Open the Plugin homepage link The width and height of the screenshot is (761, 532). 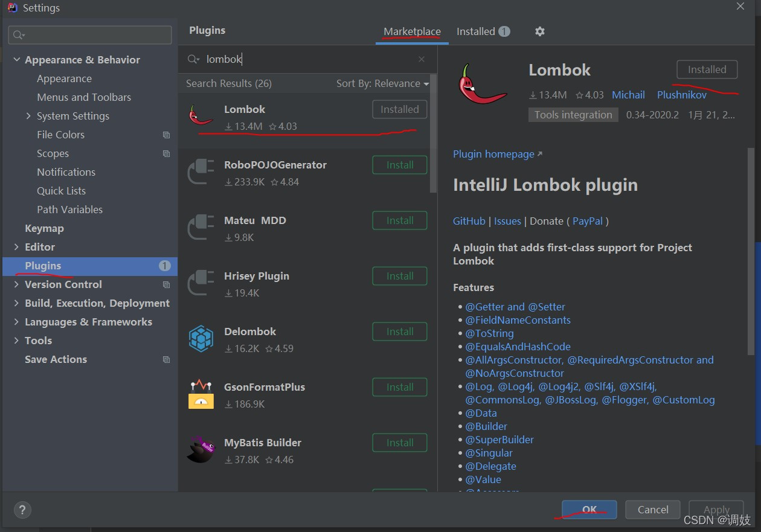pos(498,154)
